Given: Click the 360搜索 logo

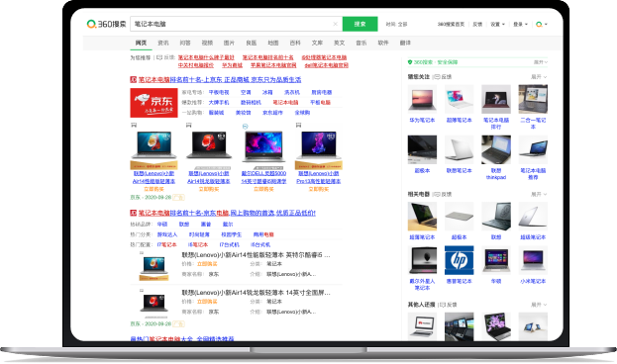Looking at the screenshot, I should (x=106, y=24).
